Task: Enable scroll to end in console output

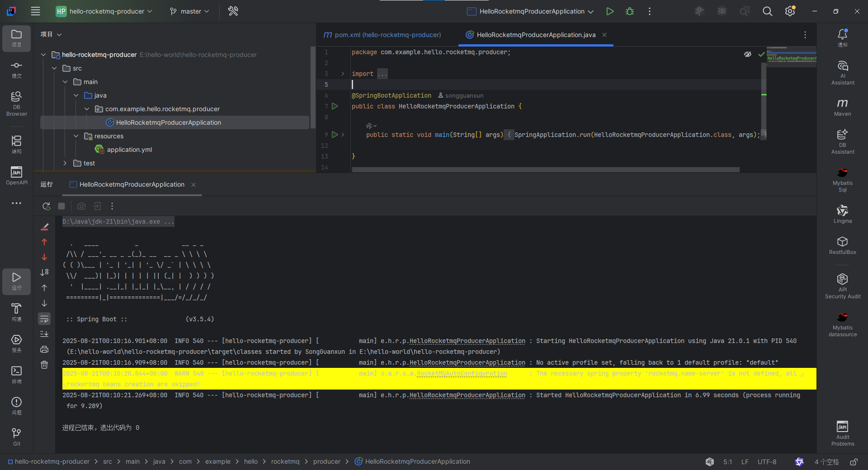Action: click(x=44, y=334)
